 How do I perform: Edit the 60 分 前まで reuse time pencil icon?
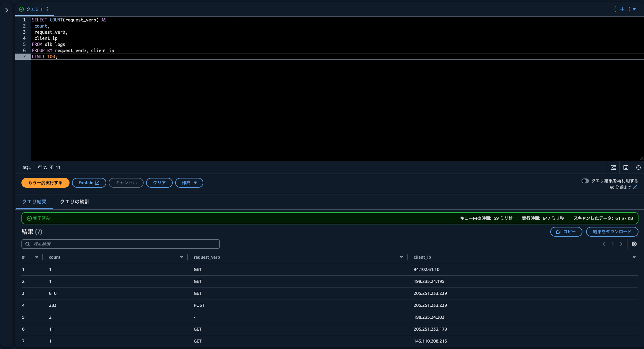(635, 187)
